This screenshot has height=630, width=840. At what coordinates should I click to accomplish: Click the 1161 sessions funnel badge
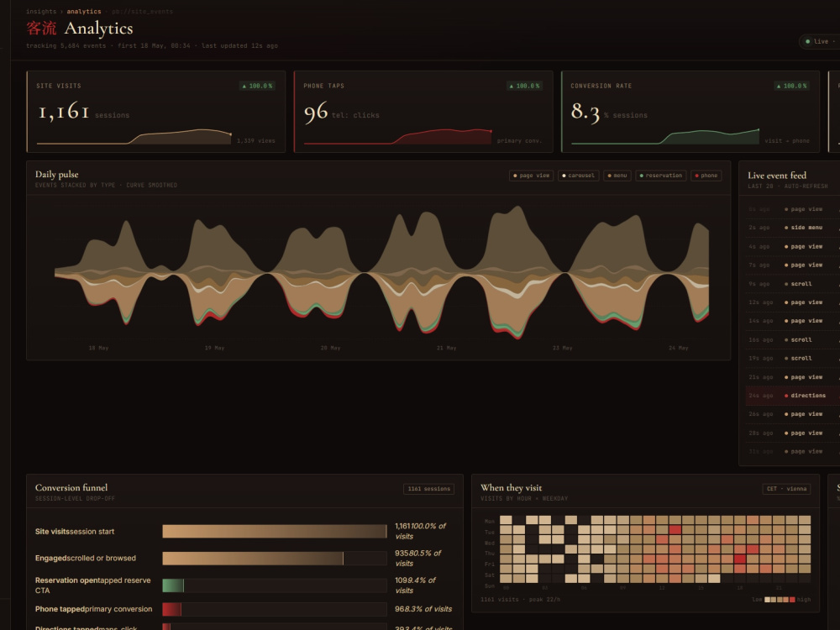click(x=428, y=489)
